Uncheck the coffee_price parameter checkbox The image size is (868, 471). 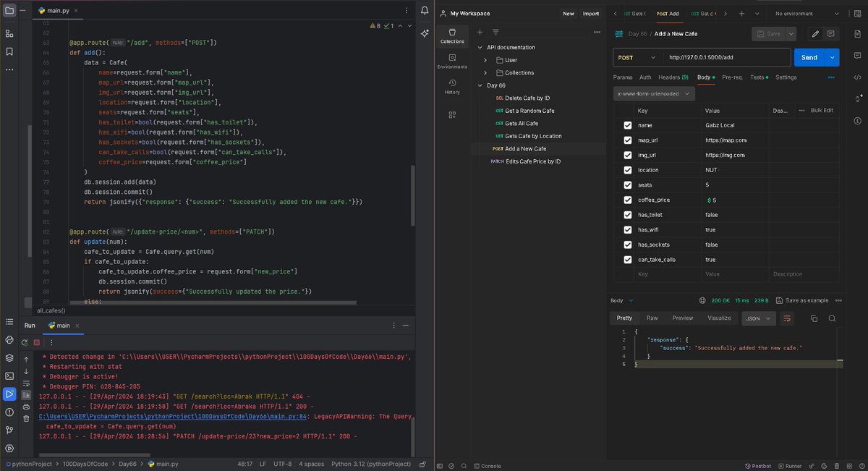628,200
